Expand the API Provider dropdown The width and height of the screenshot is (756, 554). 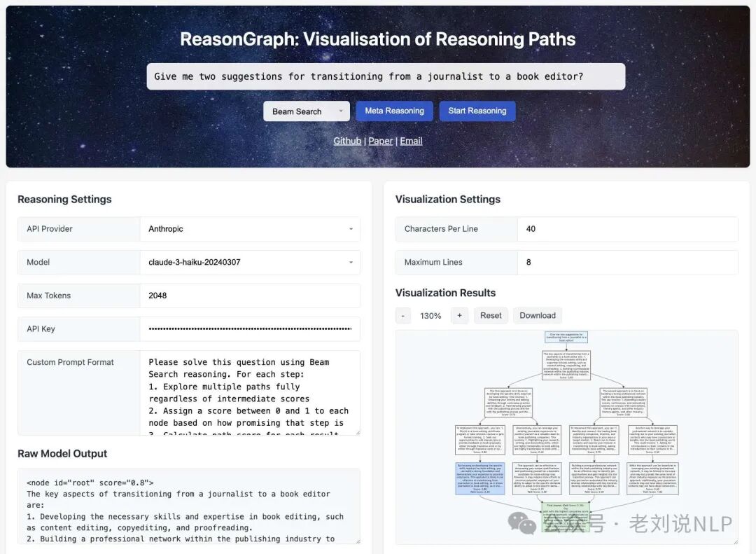tap(250, 229)
